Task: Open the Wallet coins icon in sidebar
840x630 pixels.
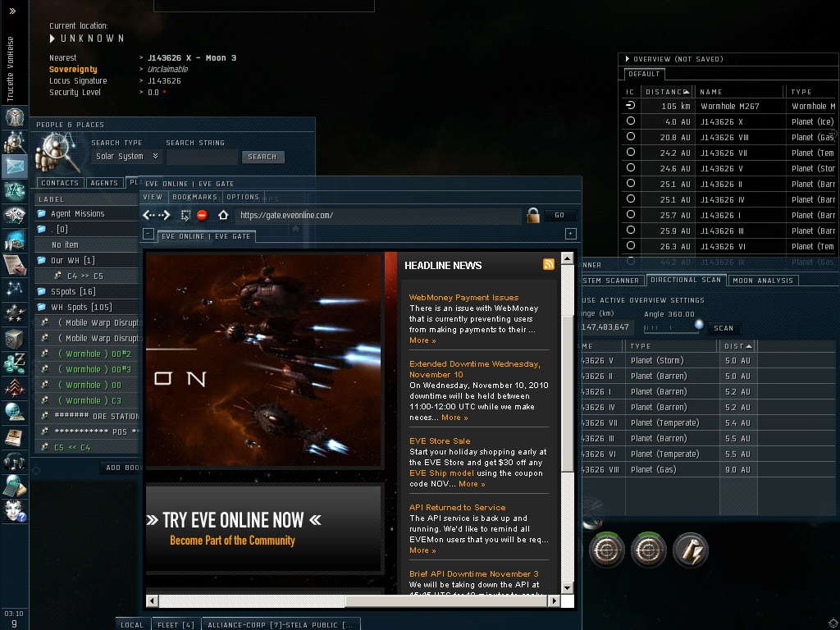Action: tap(15, 362)
